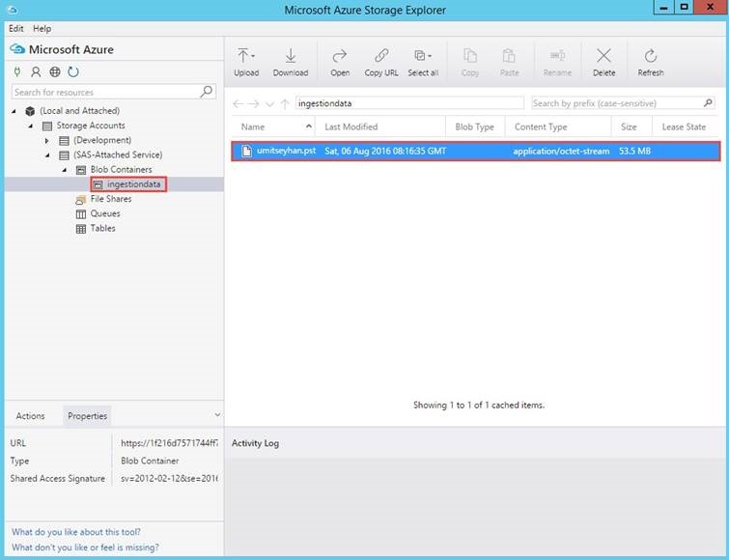
Task: Collapse the Blob Containers node
Action: pos(64,170)
